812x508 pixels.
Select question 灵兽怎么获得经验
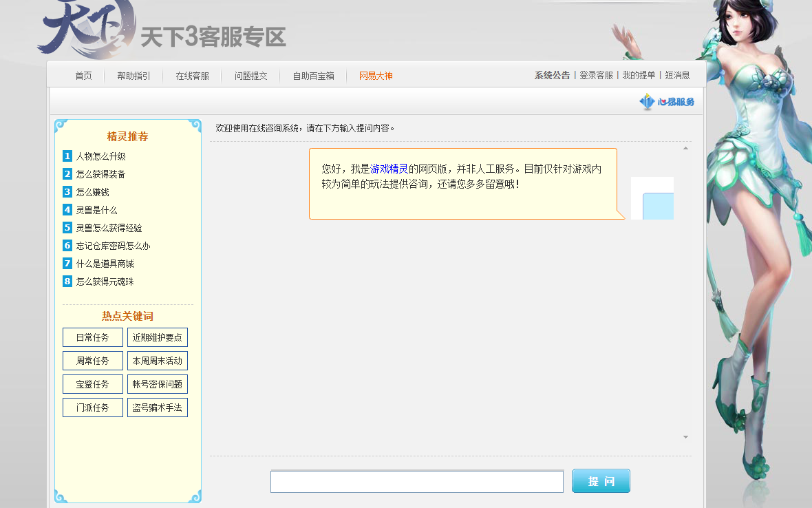109,228
